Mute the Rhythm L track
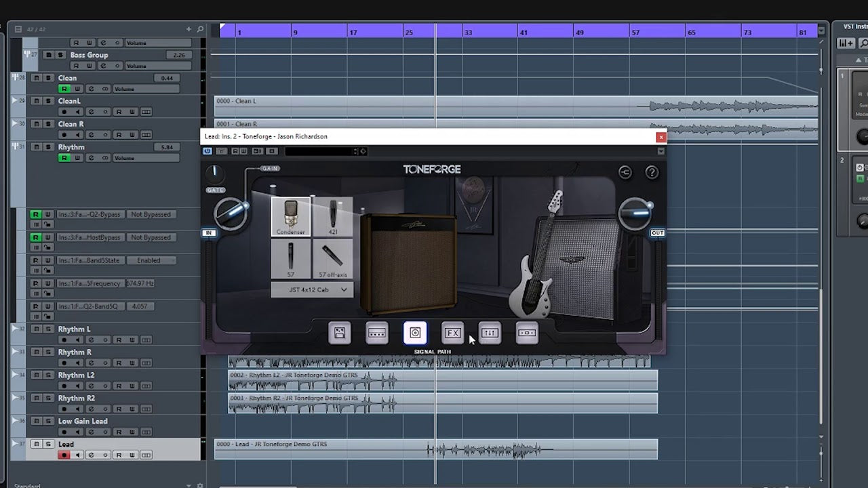Image resolution: width=868 pixels, height=488 pixels. (37, 329)
